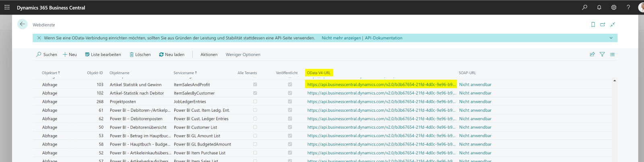Change list layout view icon
Viewport: 644px width, 162px height.
[612, 54]
